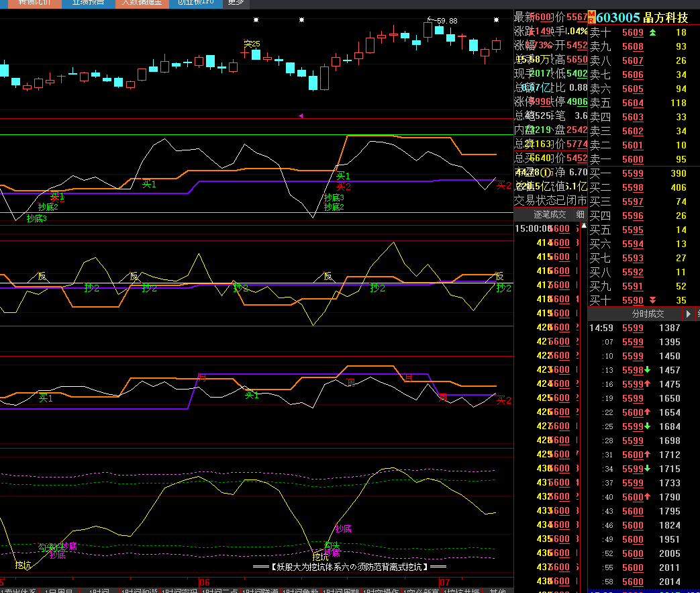Select the 买九 price 5591
Screen dimensions: 700x593
tap(633, 286)
